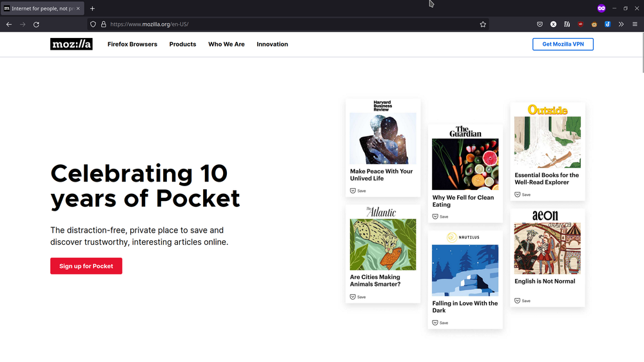644x362 pixels.
Task: Open the tracking protection shield icon
Action: click(x=93, y=24)
